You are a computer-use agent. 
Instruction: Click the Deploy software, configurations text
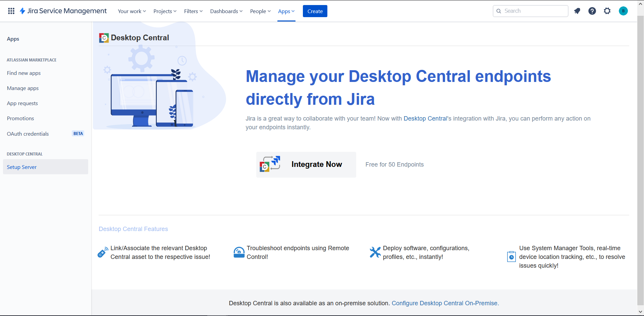tap(426, 253)
